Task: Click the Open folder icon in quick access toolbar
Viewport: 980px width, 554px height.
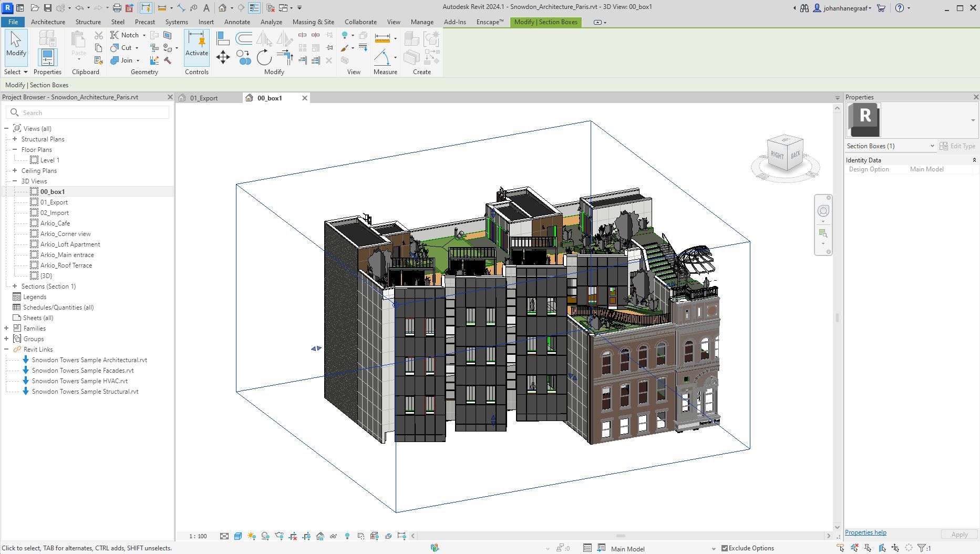Action: 35,8
